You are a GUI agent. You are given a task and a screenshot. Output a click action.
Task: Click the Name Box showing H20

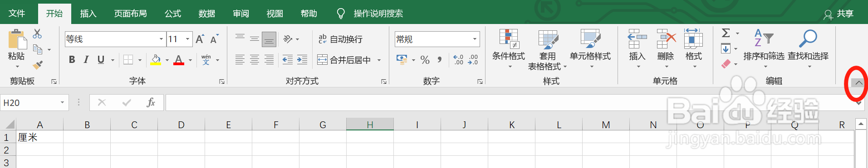[x=34, y=103]
